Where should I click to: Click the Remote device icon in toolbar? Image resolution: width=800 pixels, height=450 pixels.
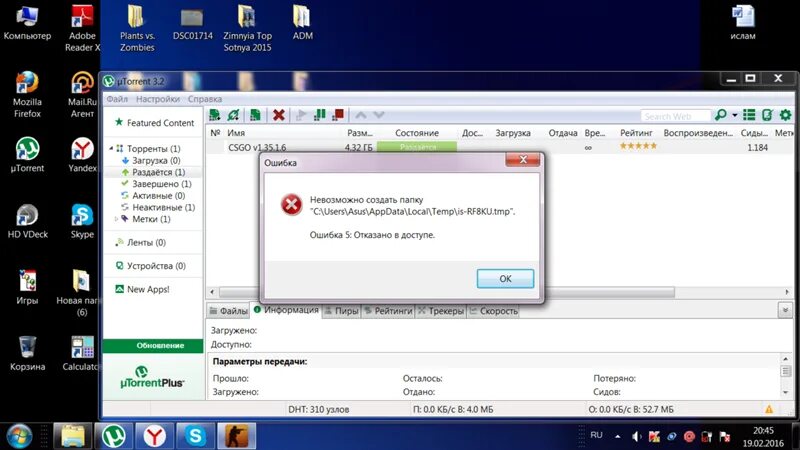(767, 115)
